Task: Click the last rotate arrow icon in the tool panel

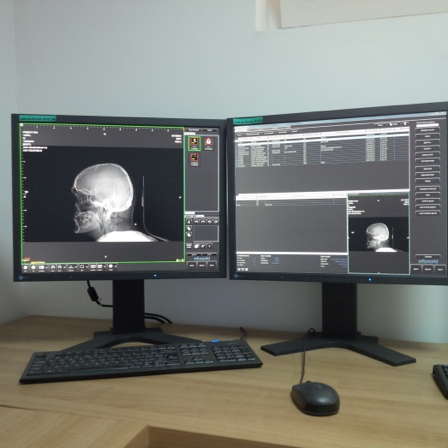Action: (216, 222)
